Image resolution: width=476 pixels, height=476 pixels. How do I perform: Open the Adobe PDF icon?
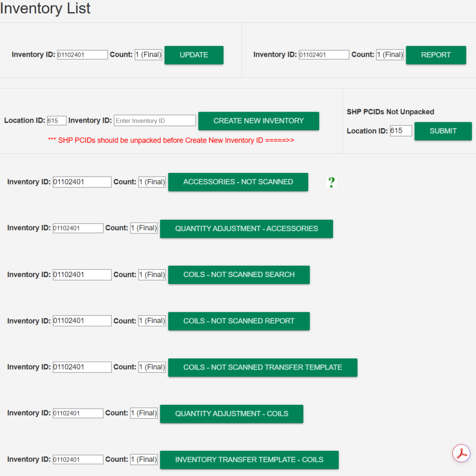coord(461,453)
